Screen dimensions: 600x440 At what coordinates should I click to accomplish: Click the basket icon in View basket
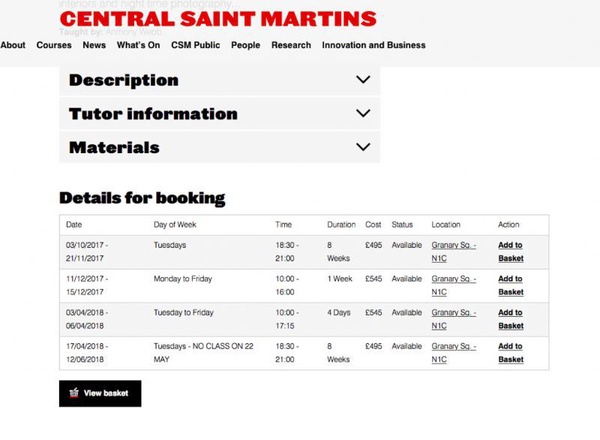pos(74,393)
